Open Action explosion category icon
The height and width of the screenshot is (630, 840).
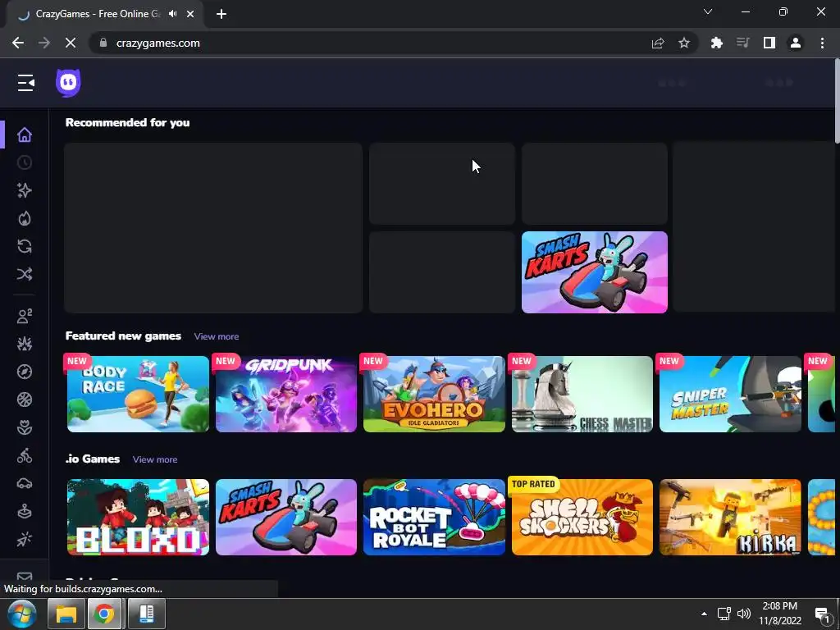[x=25, y=344]
